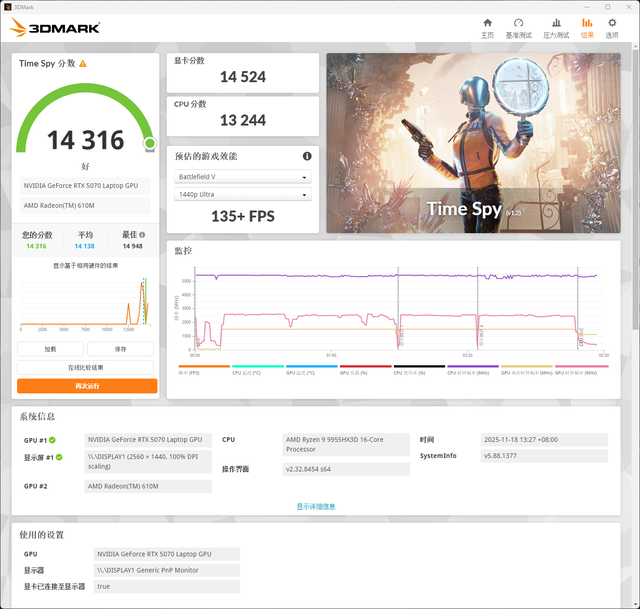Image resolution: width=640 pixels, height=609 pixels.
Task: Click the main score 14 316
Action: (85, 140)
